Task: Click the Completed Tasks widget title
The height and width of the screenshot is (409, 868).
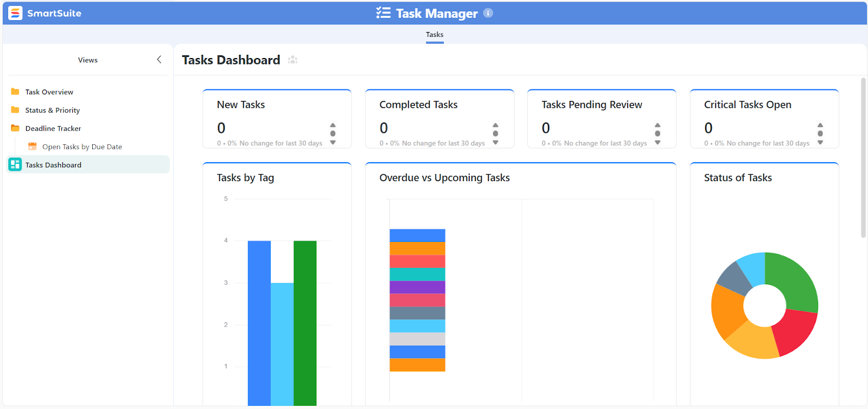Action: click(x=418, y=105)
